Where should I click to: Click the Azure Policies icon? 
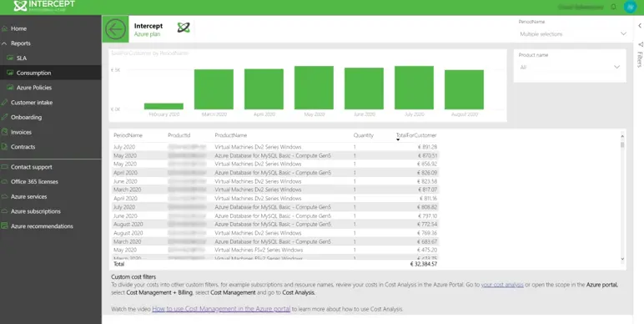pyautogui.click(x=10, y=88)
